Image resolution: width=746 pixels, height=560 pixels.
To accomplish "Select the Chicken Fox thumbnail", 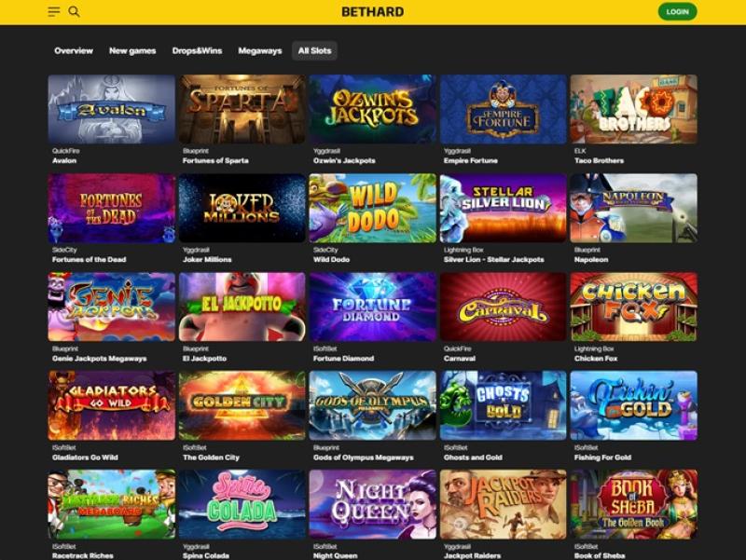I will coord(634,307).
